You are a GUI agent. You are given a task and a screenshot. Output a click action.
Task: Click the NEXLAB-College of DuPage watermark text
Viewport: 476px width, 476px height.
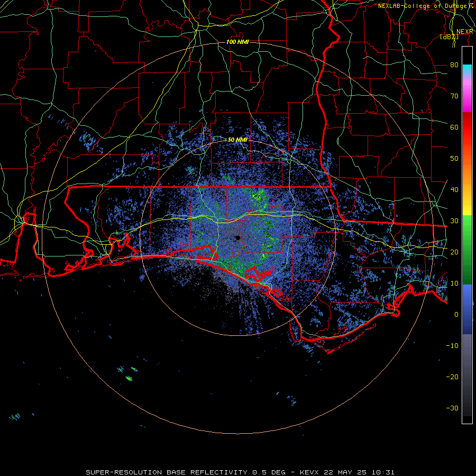426,6
